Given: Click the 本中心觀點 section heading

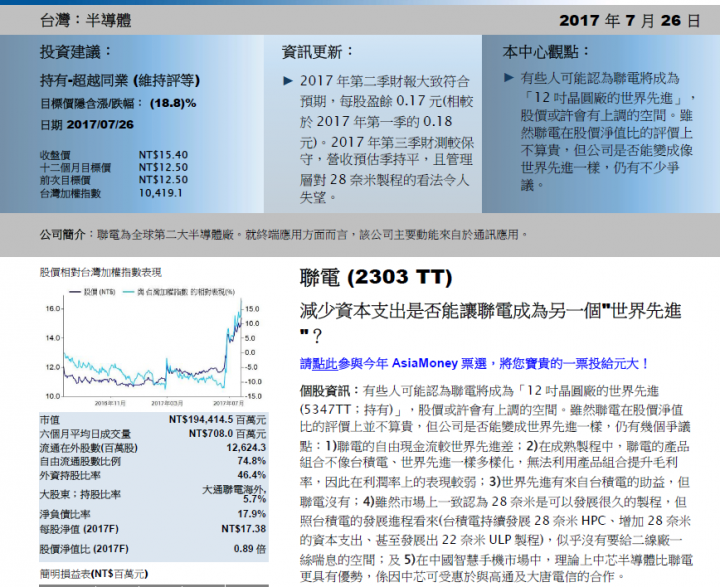Looking at the screenshot, I should 546,51.
